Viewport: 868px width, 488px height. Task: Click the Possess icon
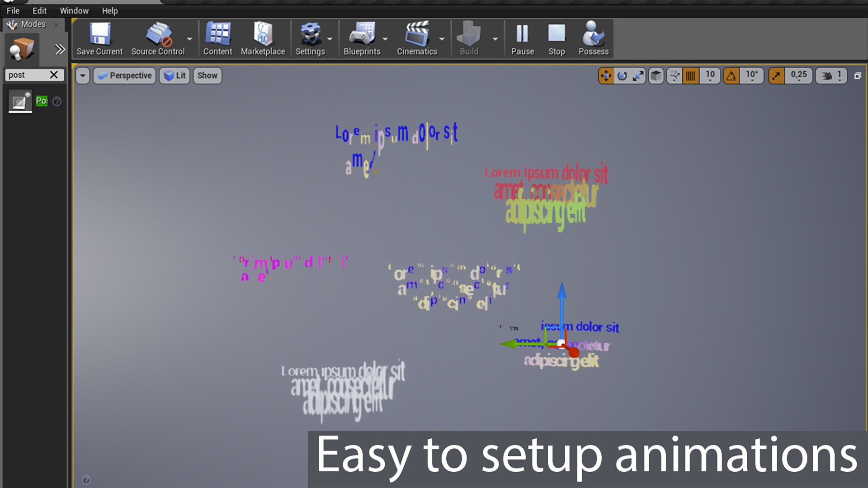[x=593, y=32]
